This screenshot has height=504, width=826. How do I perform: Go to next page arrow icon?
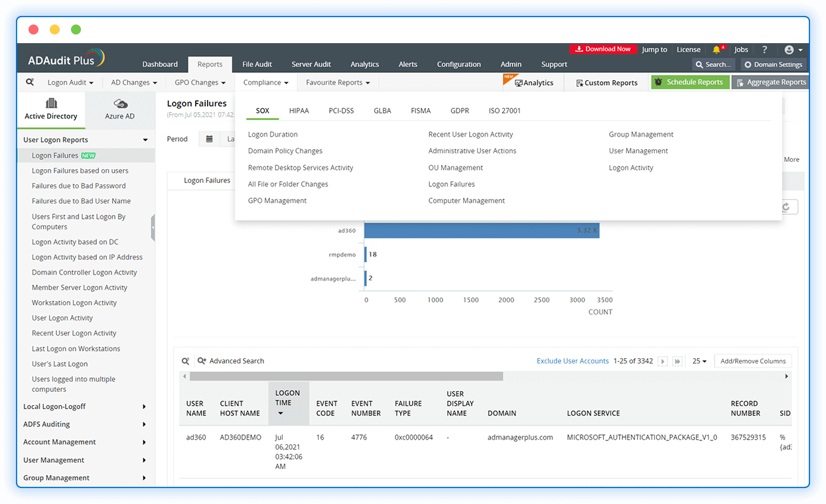click(x=662, y=361)
